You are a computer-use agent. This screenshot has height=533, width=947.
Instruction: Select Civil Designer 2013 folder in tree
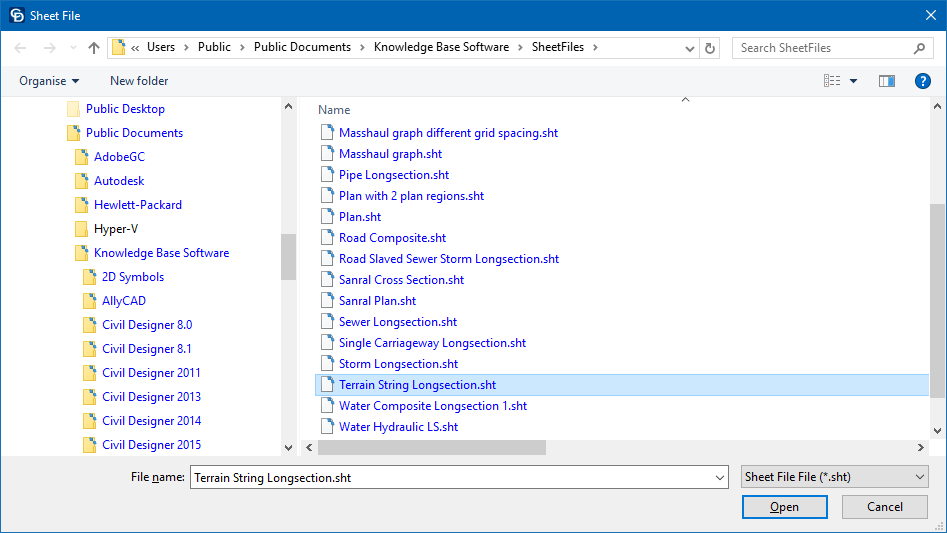pyautogui.click(x=151, y=397)
